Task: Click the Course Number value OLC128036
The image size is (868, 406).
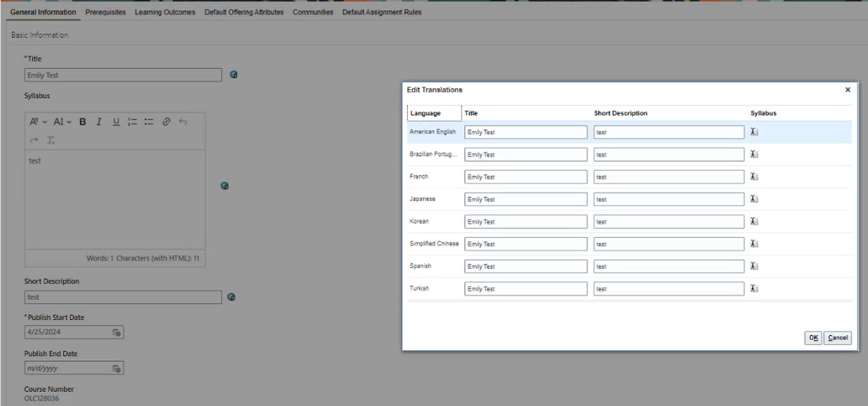Action: (42, 398)
